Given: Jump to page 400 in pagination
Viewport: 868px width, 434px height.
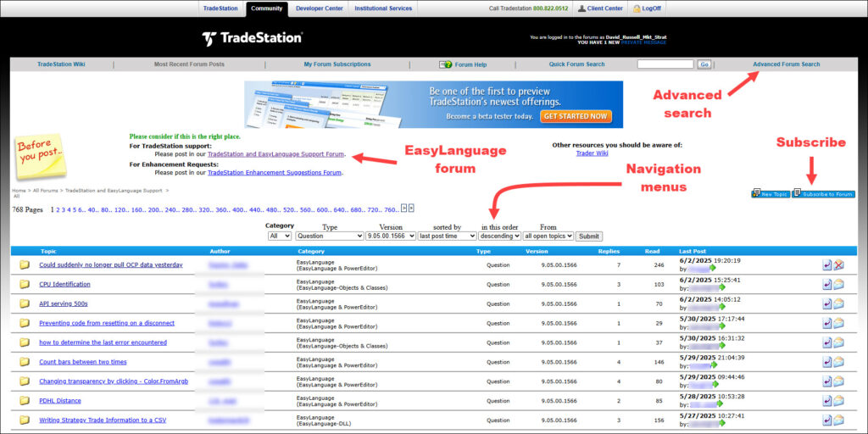Looking at the screenshot, I should click(238, 210).
